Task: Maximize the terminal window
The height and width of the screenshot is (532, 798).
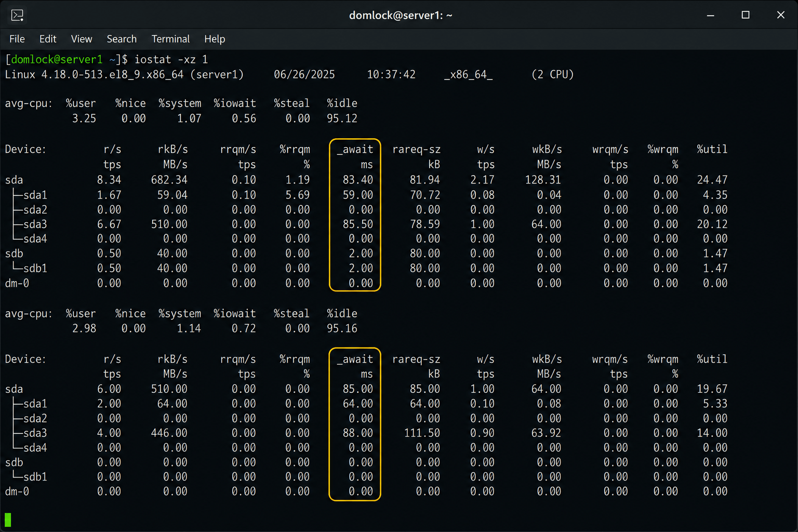Action: pos(746,15)
